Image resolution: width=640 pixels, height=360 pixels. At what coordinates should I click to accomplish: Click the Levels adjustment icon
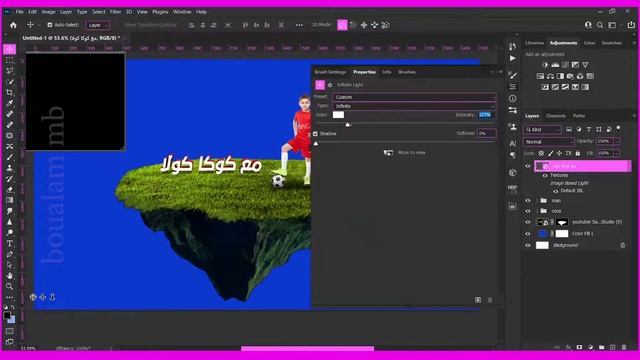click(x=555, y=65)
